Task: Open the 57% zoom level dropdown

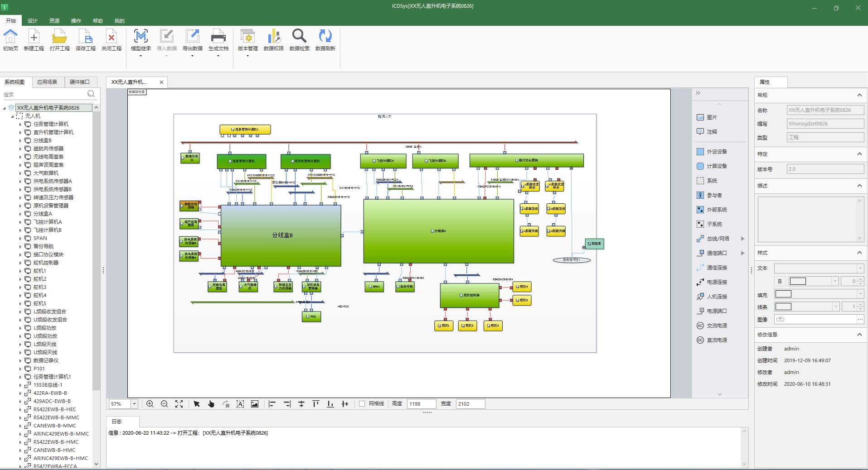Action: (134, 404)
